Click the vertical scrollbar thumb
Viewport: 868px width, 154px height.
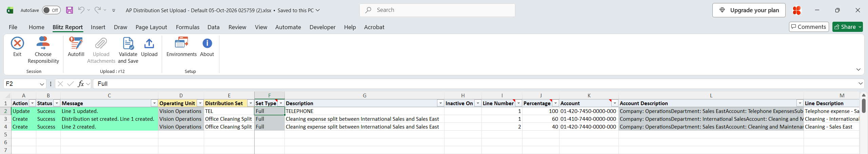(x=864, y=106)
